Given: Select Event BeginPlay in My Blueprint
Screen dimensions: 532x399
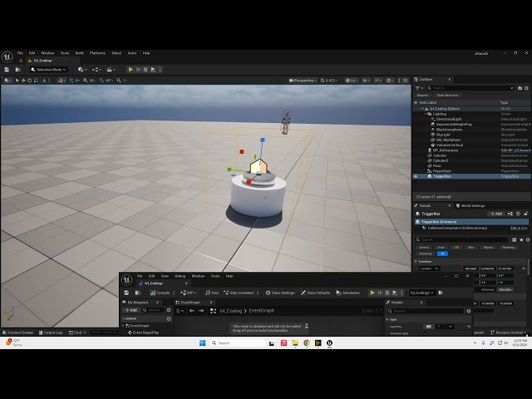Looking at the screenshot, I should click(x=144, y=332).
